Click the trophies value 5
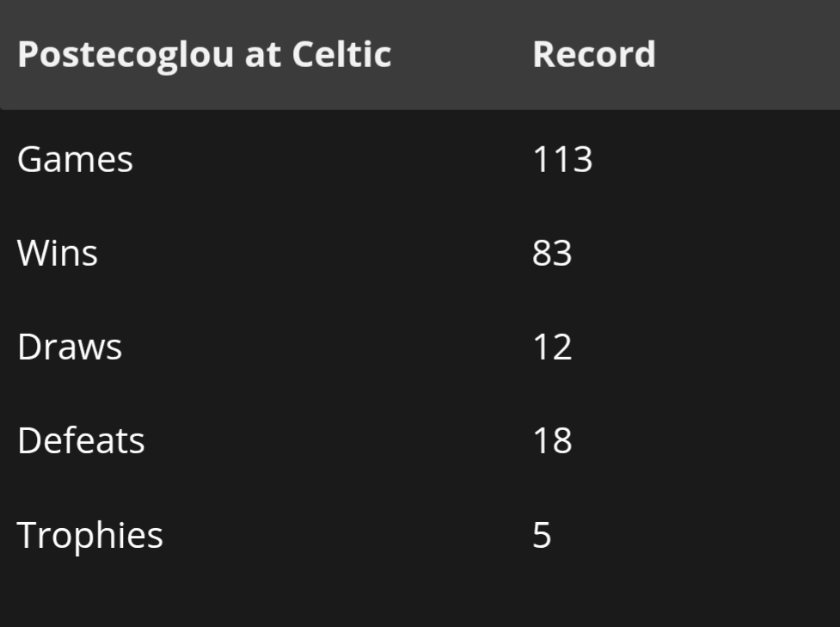The image size is (840, 627). pos(542,535)
